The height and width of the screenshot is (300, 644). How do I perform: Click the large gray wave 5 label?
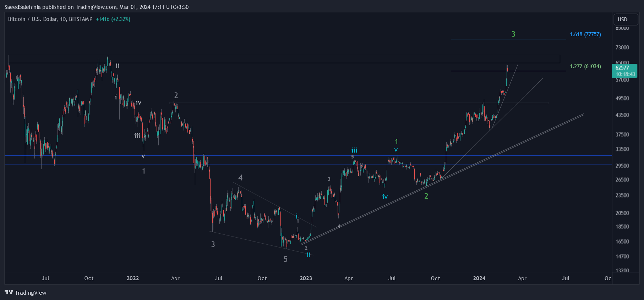[285, 259]
